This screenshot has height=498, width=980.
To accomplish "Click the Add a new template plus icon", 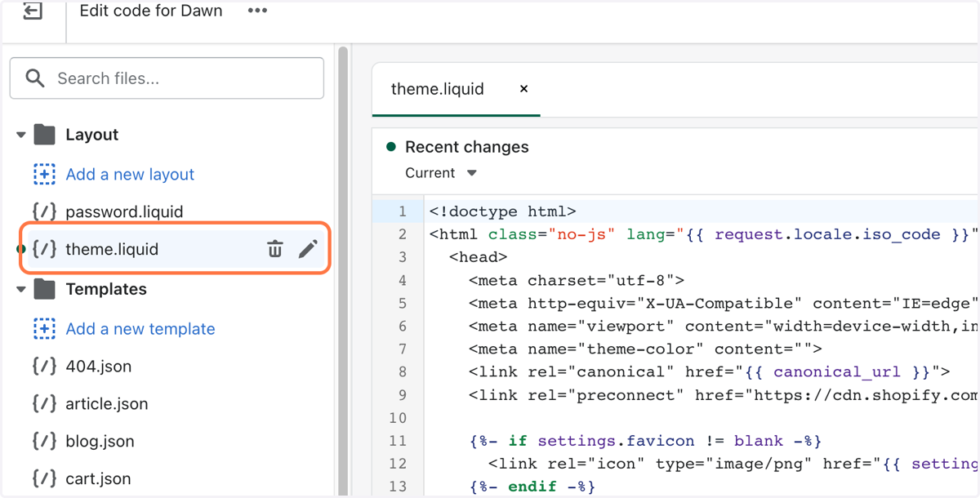I will click(x=44, y=328).
